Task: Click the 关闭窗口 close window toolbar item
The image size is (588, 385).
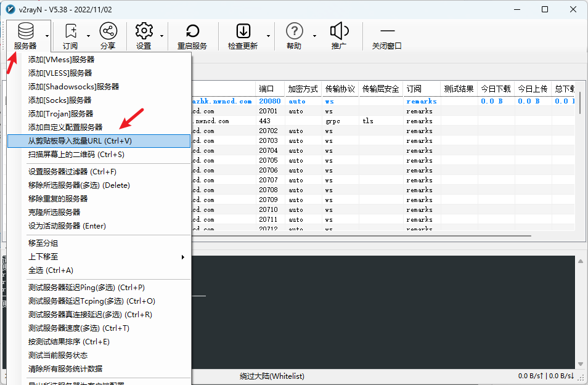Action: tap(387, 36)
